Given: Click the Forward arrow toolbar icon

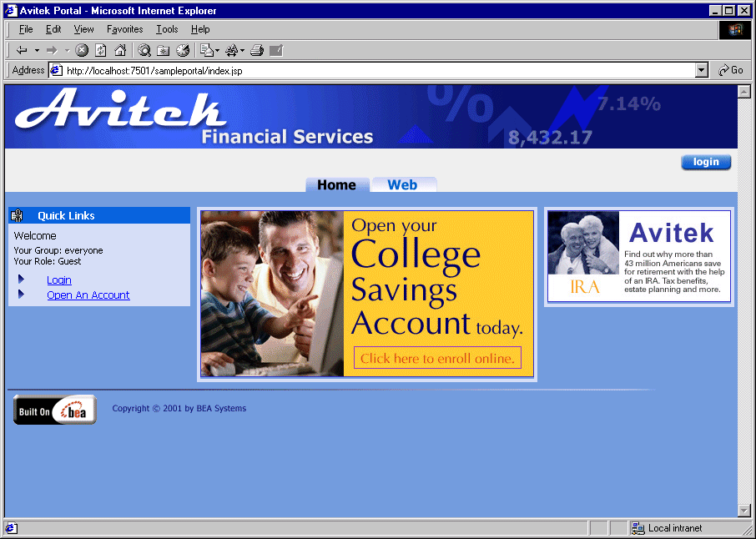Looking at the screenshot, I should click(52, 50).
